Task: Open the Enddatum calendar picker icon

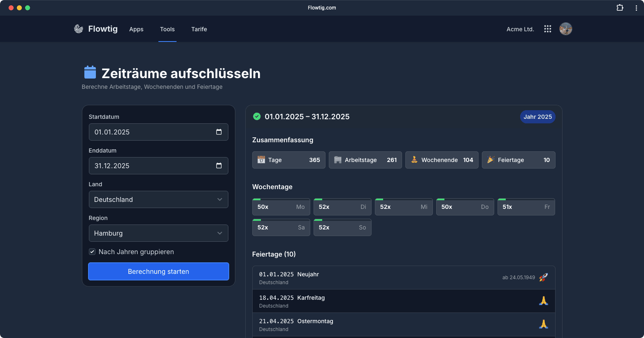Action: pyautogui.click(x=219, y=166)
